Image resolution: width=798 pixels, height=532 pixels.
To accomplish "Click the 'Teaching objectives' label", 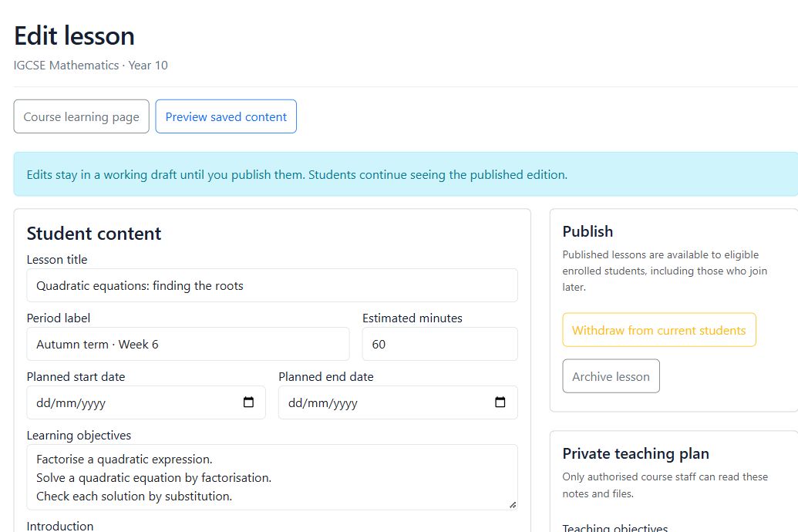I will pos(614,527).
